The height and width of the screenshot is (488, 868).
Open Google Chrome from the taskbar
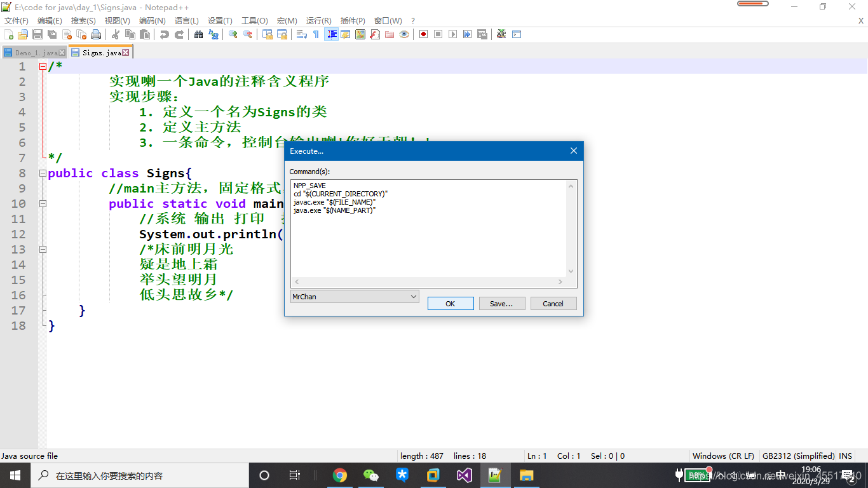click(340, 475)
